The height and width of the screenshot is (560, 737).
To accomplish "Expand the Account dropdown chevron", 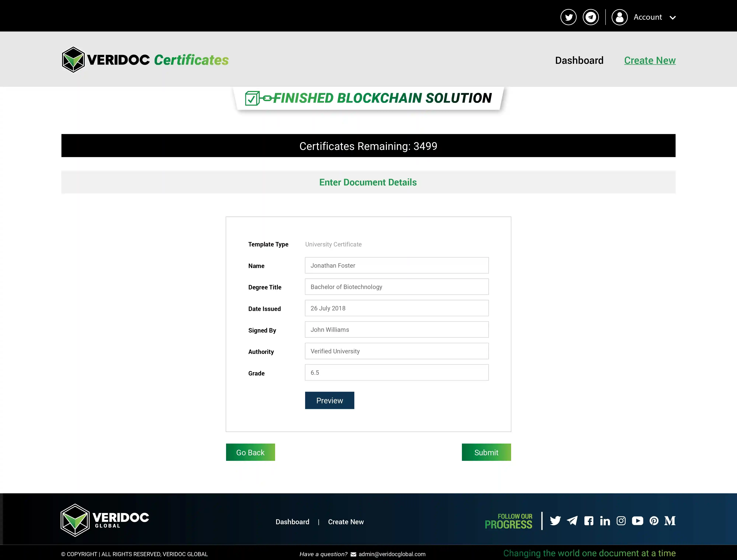I will (672, 18).
